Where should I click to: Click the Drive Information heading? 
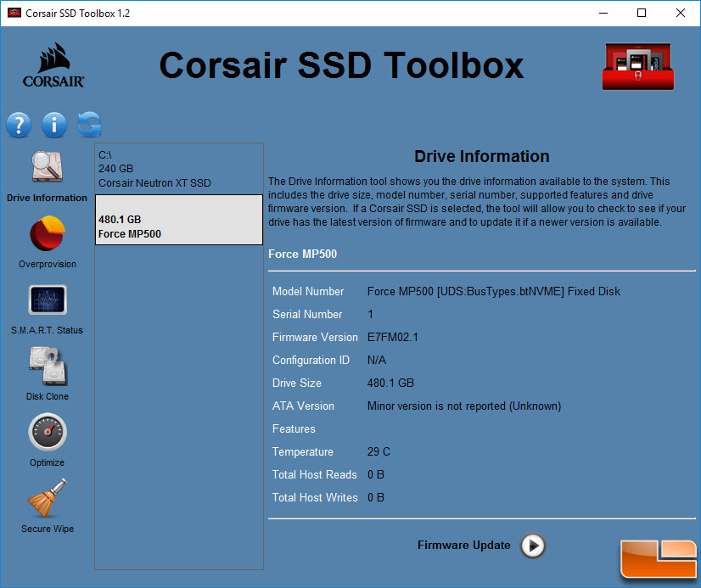click(481, 156)
